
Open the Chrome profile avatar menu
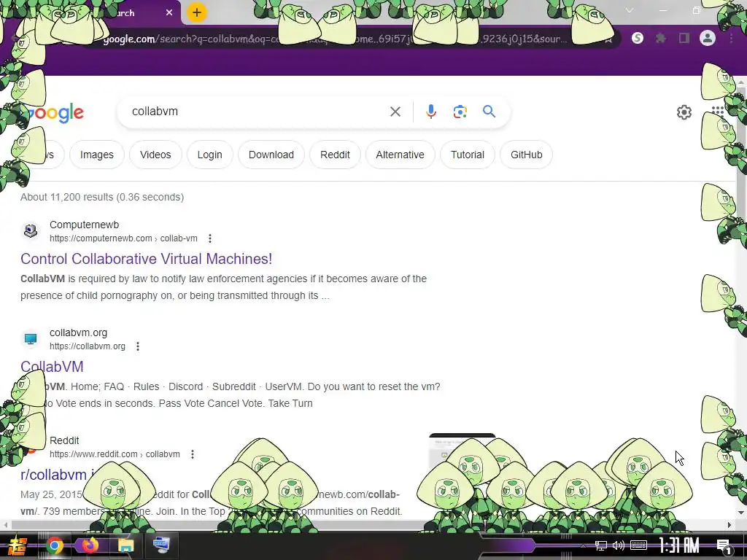708,38
